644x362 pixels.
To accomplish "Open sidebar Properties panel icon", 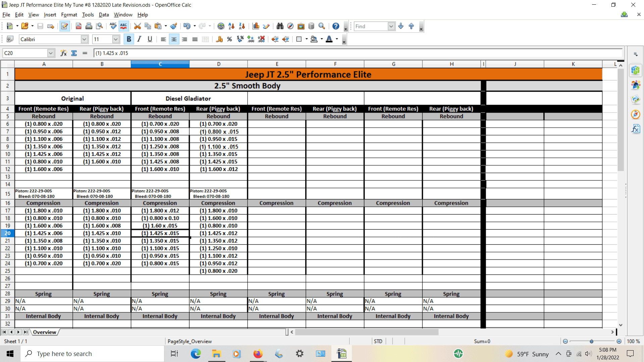I will coord(636,70).
